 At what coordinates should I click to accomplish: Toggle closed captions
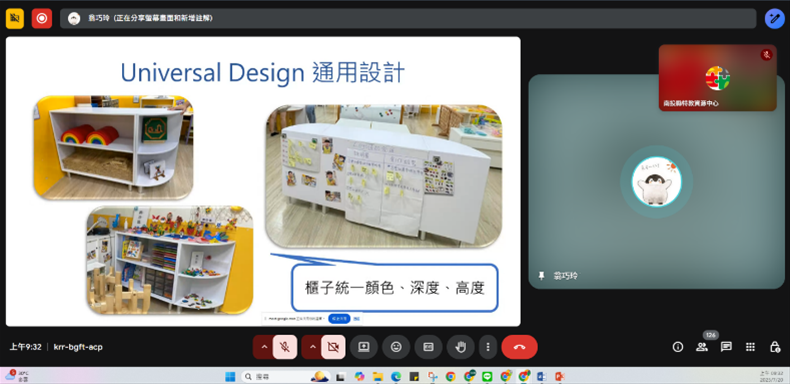[x=428, y=347]
